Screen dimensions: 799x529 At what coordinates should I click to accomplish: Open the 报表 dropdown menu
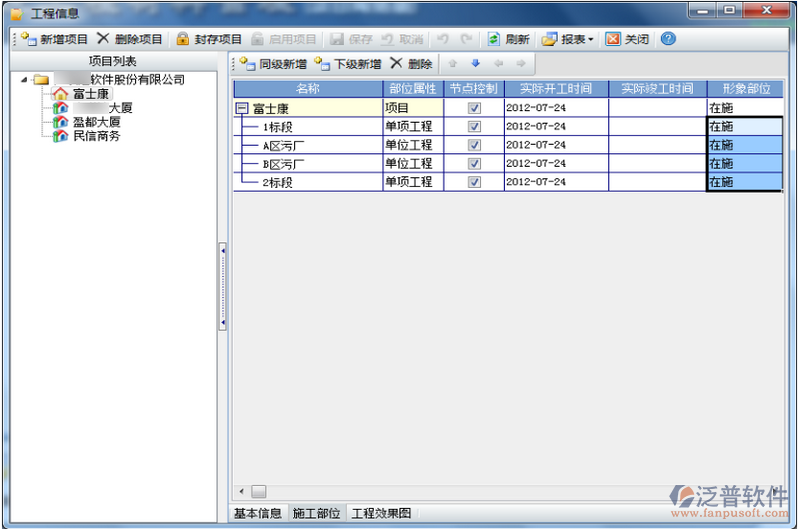[x=568, y=39]
